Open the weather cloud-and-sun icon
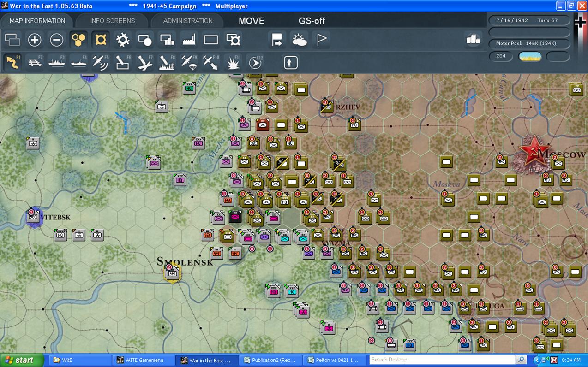This screenshot has height=367, width=588. [299, 40]
